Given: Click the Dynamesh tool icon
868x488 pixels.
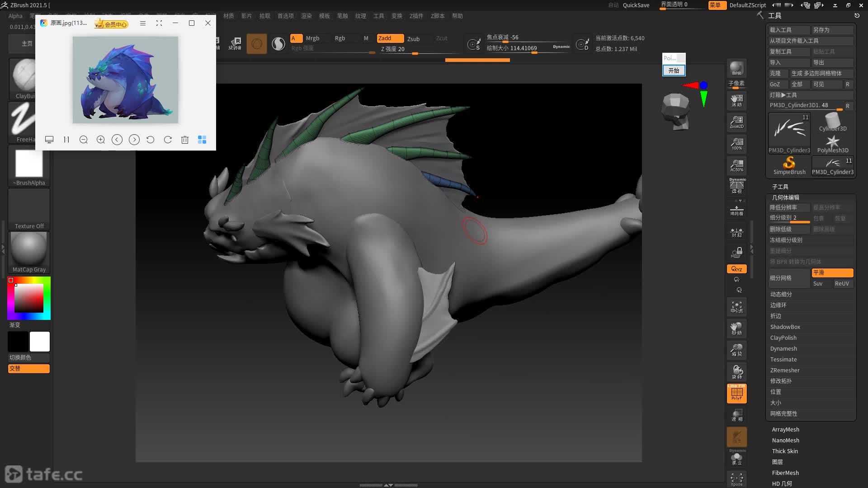Looking at the screenshot, I should [783, 348].
